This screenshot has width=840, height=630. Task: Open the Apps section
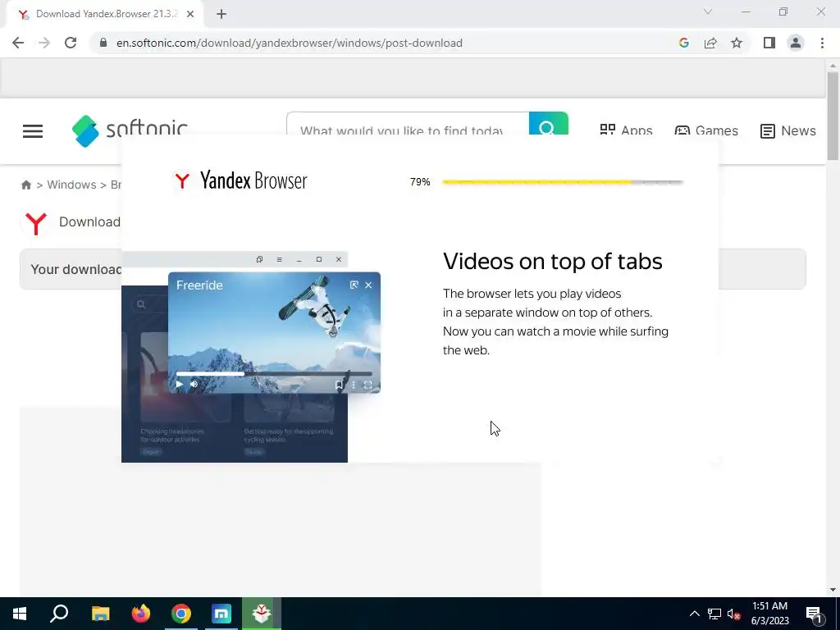tap(626, 130)
